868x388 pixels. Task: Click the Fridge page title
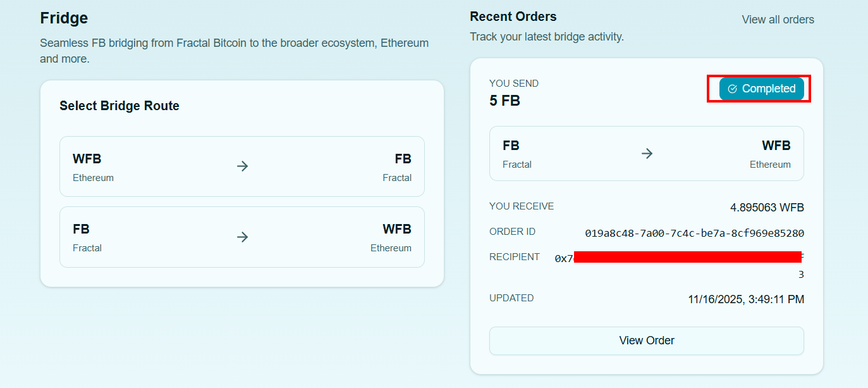click(64, 18)
